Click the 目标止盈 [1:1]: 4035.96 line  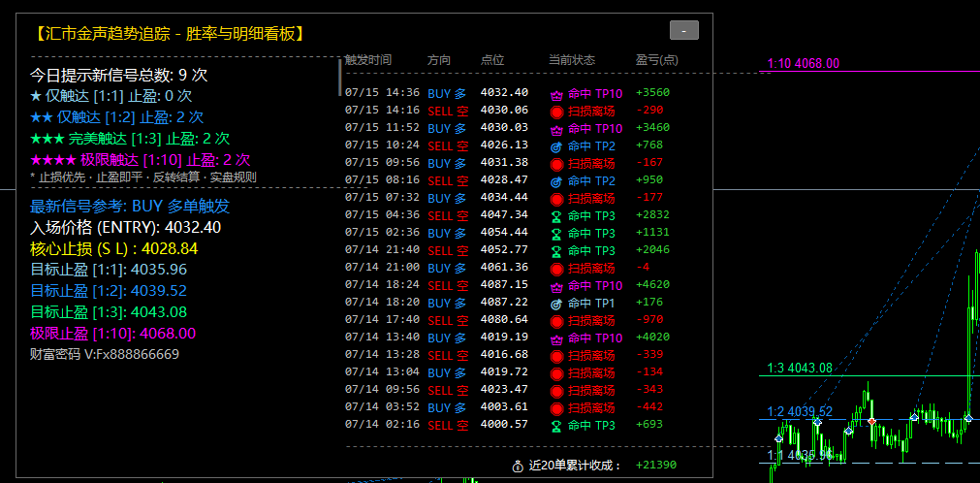[x=109, y=270]
